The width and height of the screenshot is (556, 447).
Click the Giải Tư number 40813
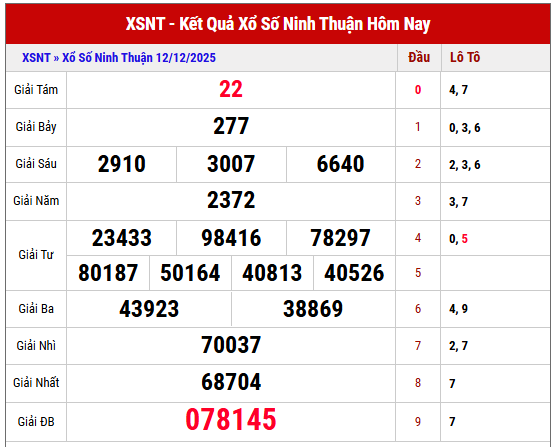point(272,273)
